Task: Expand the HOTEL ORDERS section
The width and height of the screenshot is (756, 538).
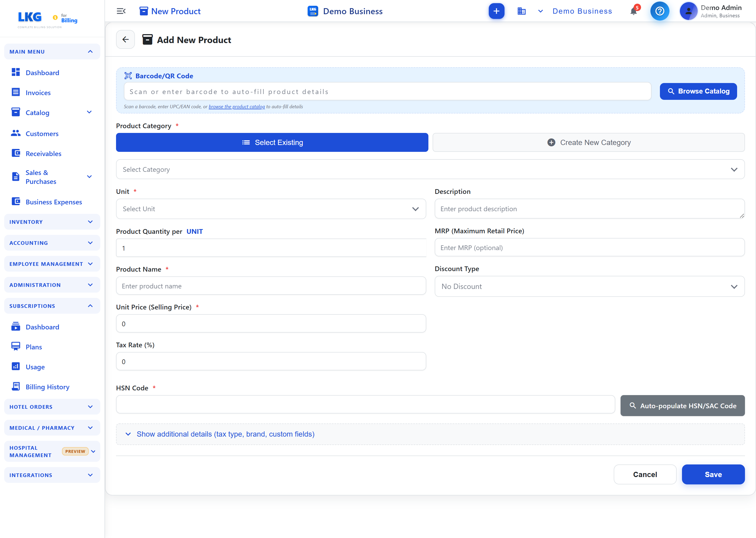Action: click(52, 407)
